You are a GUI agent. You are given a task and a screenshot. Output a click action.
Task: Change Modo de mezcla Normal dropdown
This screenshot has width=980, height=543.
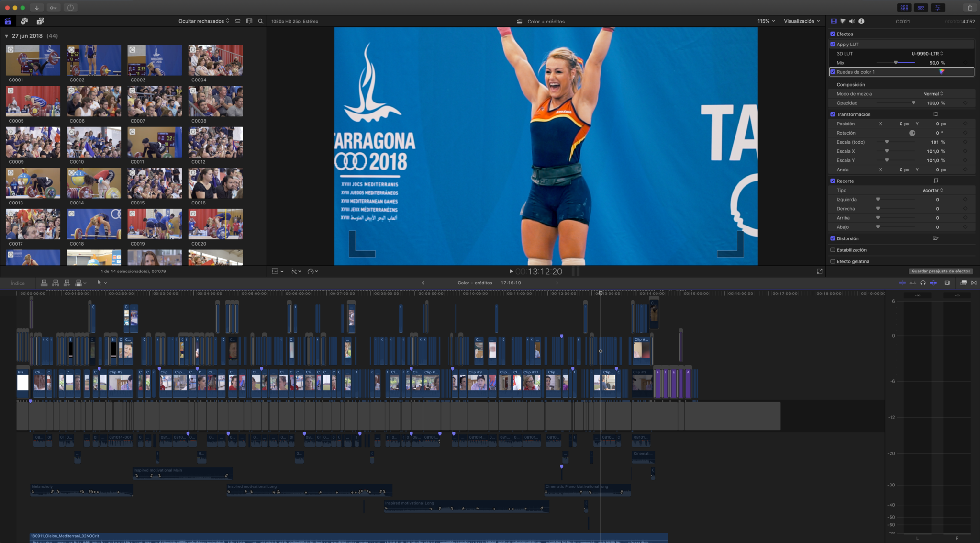(933, 94)
